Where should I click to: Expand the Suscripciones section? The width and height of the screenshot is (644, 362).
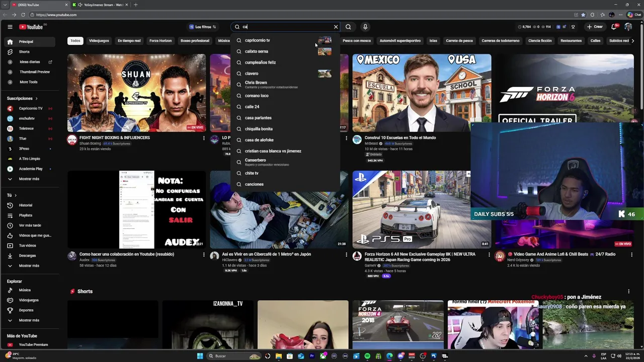coord(22,99)
